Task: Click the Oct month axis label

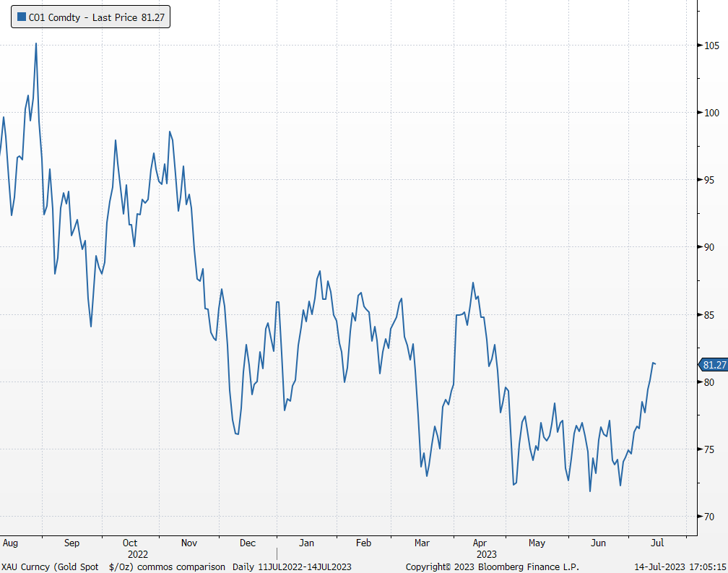Action: [130, 543]
